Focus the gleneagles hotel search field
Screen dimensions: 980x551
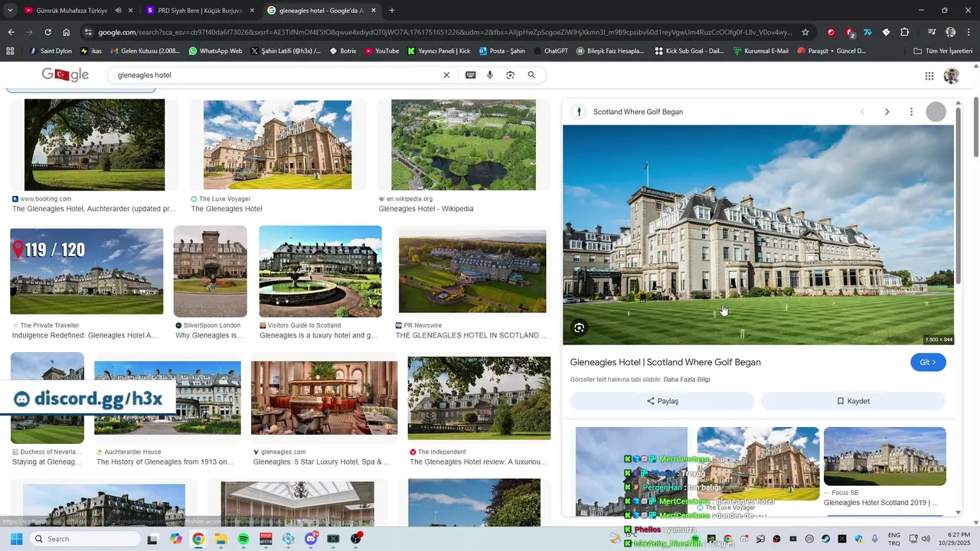276,75
